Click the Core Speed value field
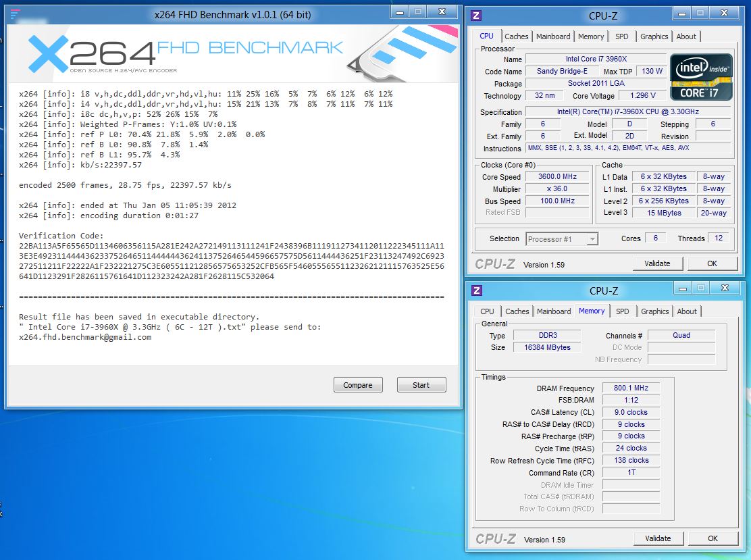751x560 pixels. 556,177
